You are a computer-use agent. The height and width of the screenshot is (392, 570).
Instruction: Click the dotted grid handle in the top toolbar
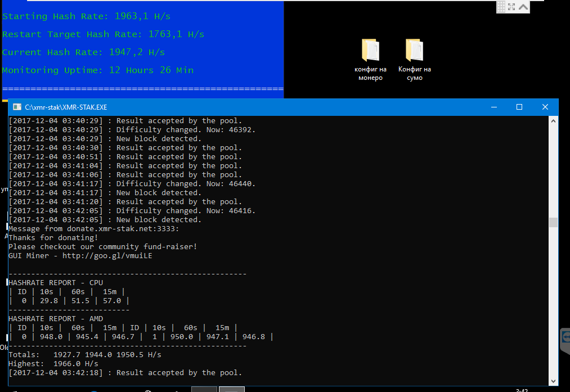click(501, 7)
